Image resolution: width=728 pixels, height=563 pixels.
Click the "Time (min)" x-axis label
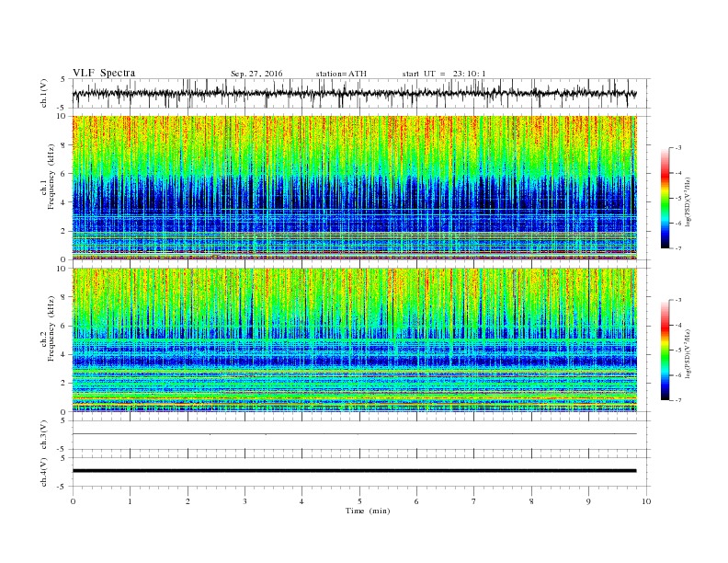pyautogui.click(x=368, y=511)
